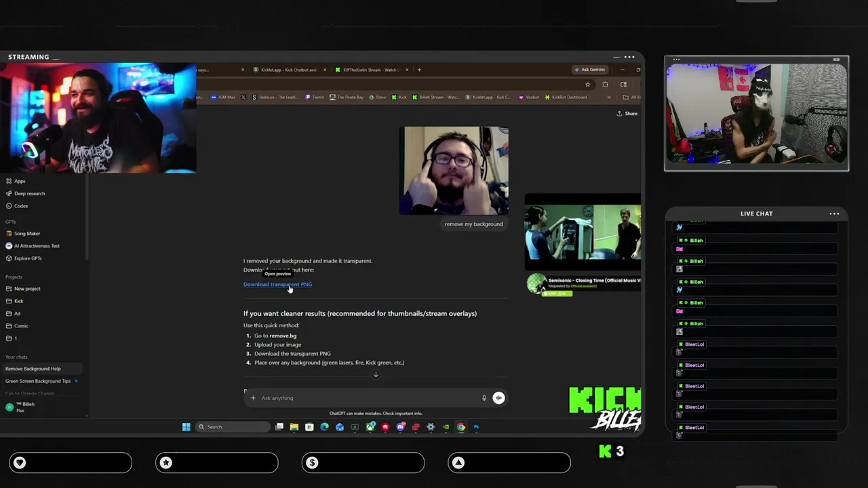The image size is (868, 488).
Task: Open Codex from the sidebar
Action: (x=17, y=205)
